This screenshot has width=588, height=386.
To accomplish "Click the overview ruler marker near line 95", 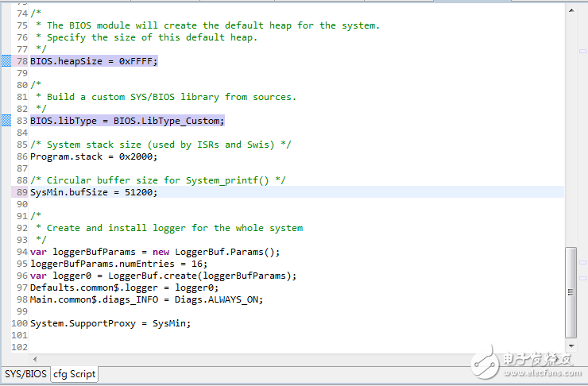I will tap(582, 263).
